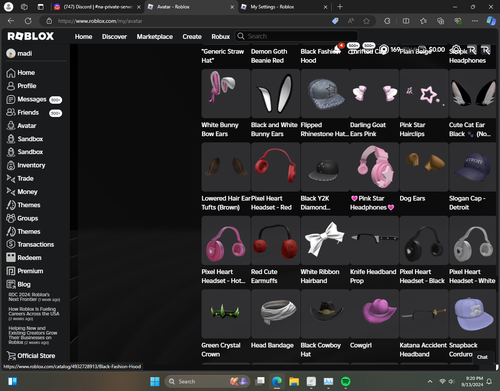The height and width of the screenshot is (391, 500).
Task: Open the Chat button
Action: 482,357
